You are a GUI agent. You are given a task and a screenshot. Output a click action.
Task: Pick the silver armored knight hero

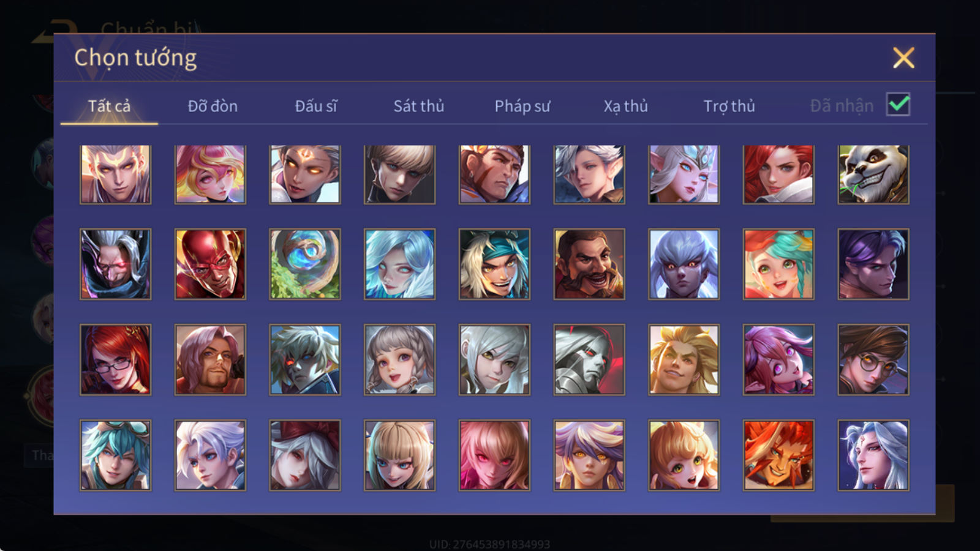(x=589, y=360)
